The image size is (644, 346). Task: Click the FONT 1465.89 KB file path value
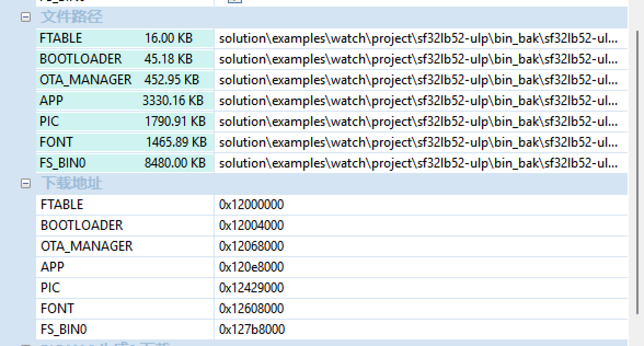point(418,142)
